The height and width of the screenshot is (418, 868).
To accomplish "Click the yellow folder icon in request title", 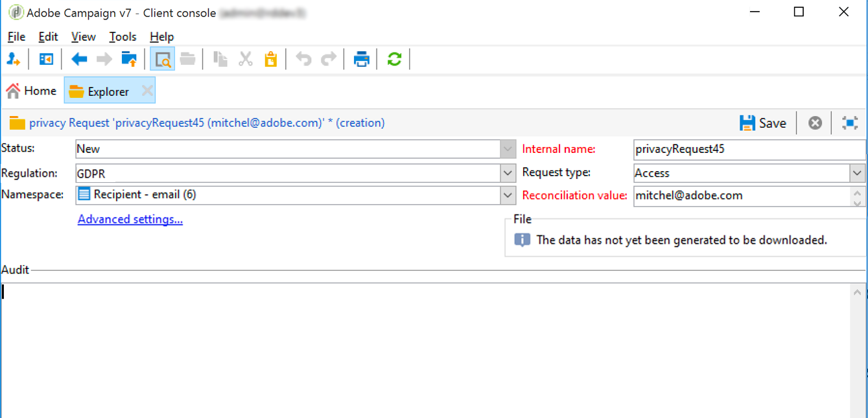I will point(18,123).
